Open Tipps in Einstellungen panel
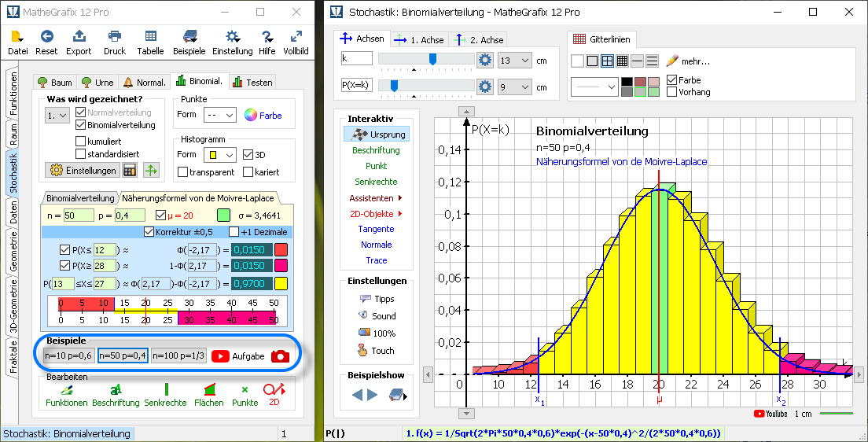This screenshot has height=442, width=868. (x=377, y=299)
